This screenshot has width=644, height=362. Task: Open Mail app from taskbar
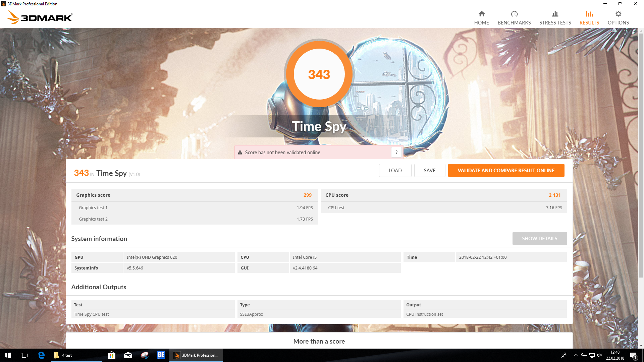[128, 355]
